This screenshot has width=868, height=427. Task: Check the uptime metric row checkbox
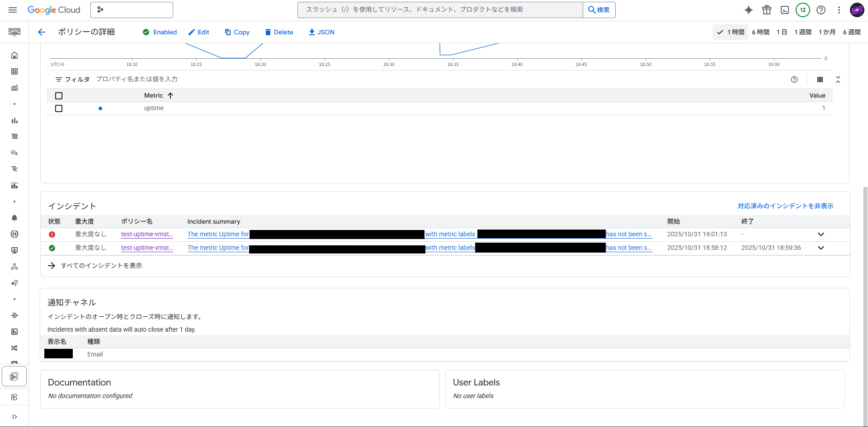pos(59,108)
